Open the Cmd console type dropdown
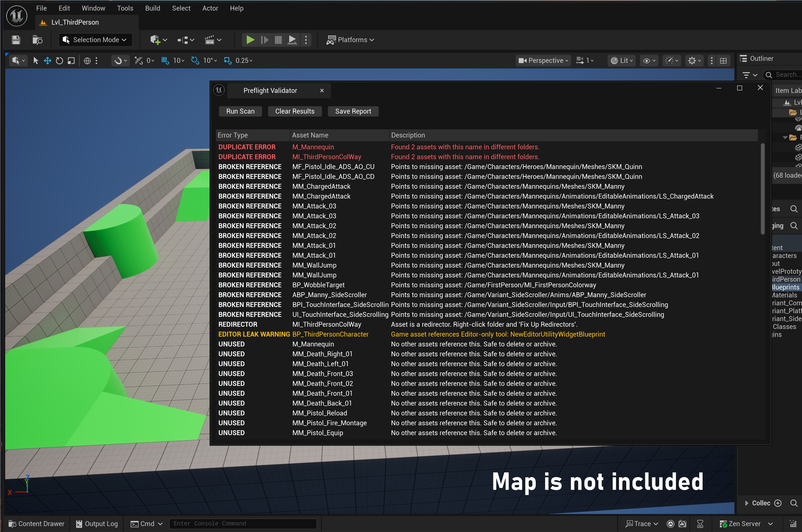 [x=147, y=524]
